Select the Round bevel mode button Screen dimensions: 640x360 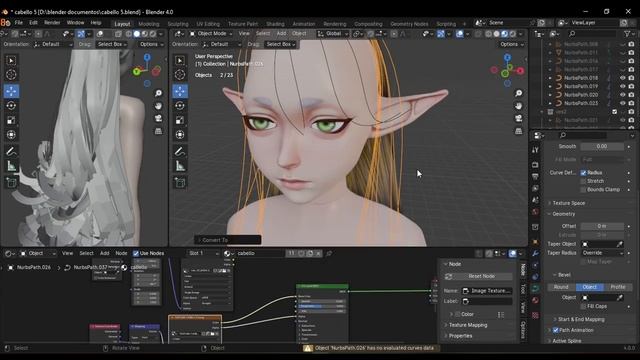tap(561, 287)
